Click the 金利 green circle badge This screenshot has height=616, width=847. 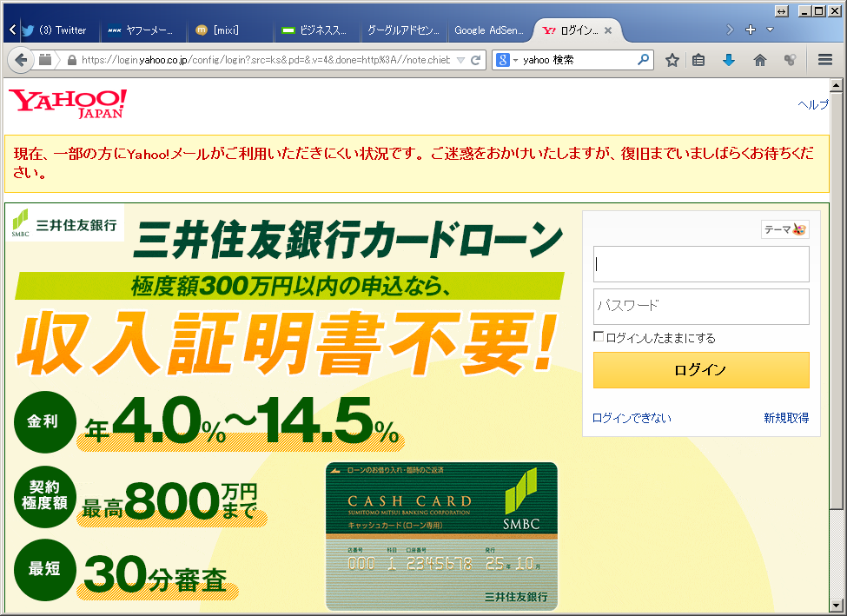[45, 422]
